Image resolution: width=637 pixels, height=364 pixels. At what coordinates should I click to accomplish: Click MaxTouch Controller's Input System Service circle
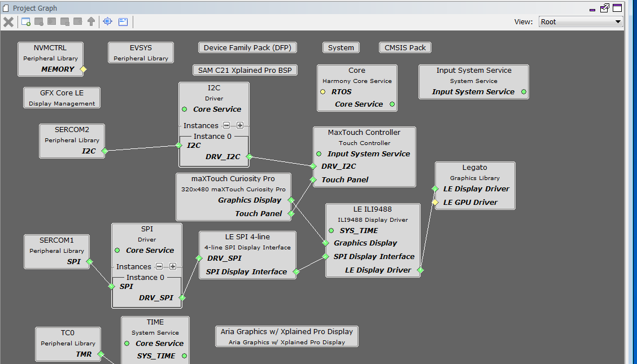(x=319, y=154)
